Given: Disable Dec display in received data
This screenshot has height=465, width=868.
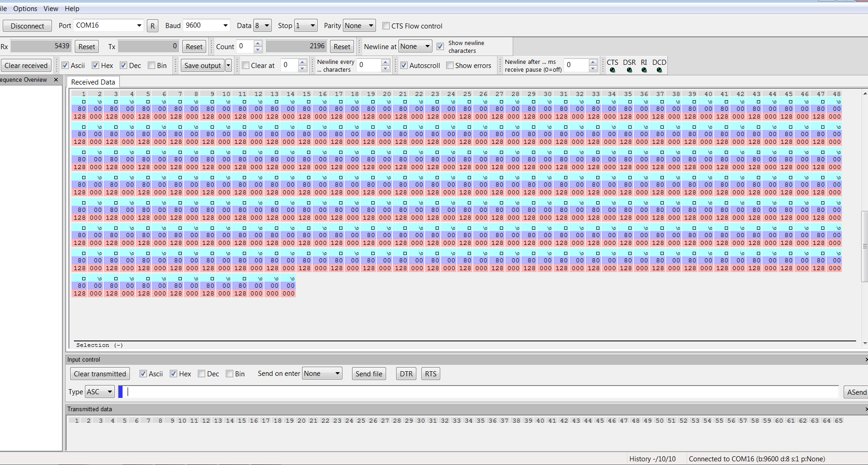Looking at the screenshot, I should pos(123,66).
